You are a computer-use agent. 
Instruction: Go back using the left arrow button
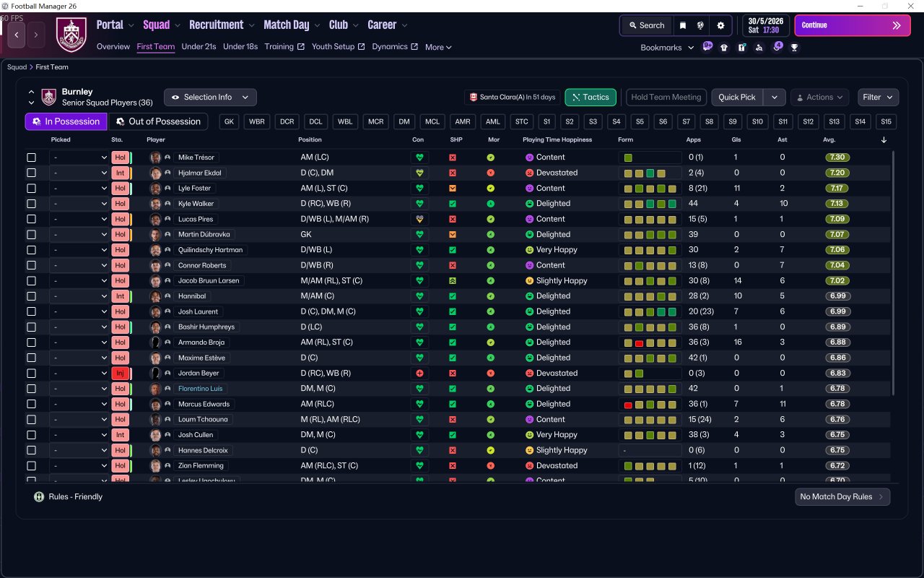coord(17,34)
